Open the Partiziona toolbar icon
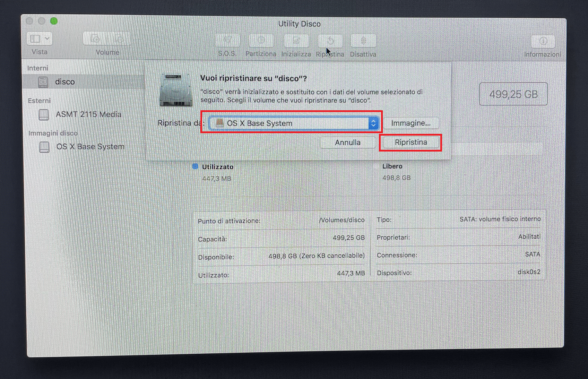This screenshot has width=588, height=379. point(261,41)
